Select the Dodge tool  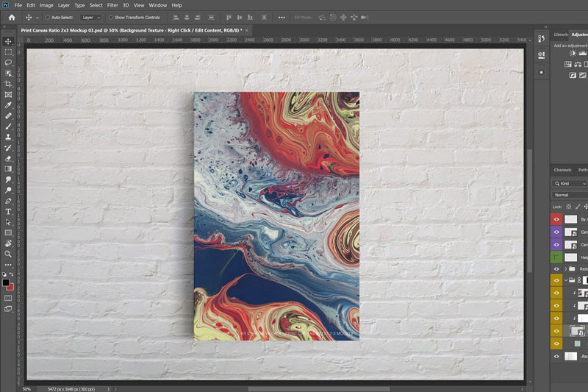point(8,190)
